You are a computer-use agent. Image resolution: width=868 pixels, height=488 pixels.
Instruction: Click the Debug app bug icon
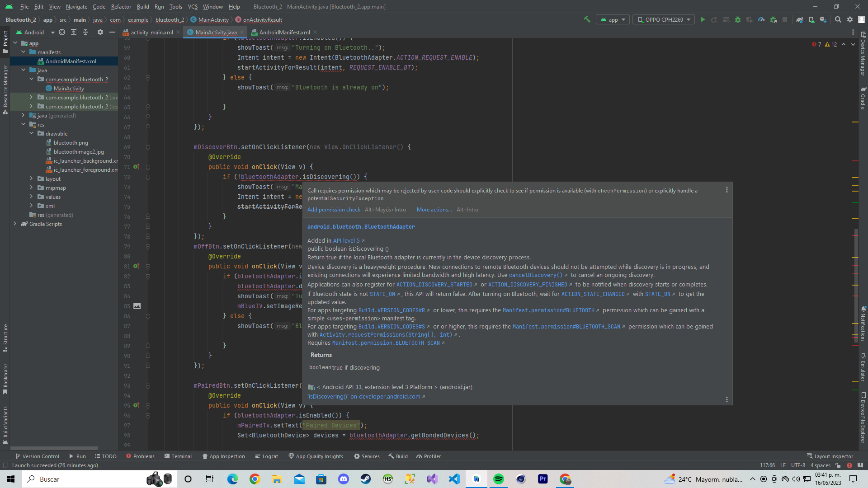click(737, 20)
